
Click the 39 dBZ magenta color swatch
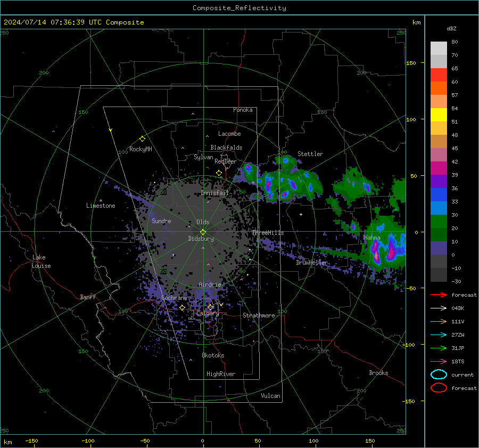tap(439, 168)
